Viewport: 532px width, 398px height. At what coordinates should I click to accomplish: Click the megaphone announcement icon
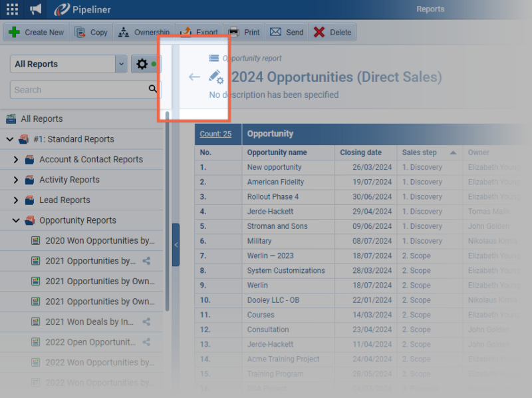click(35, 9)
